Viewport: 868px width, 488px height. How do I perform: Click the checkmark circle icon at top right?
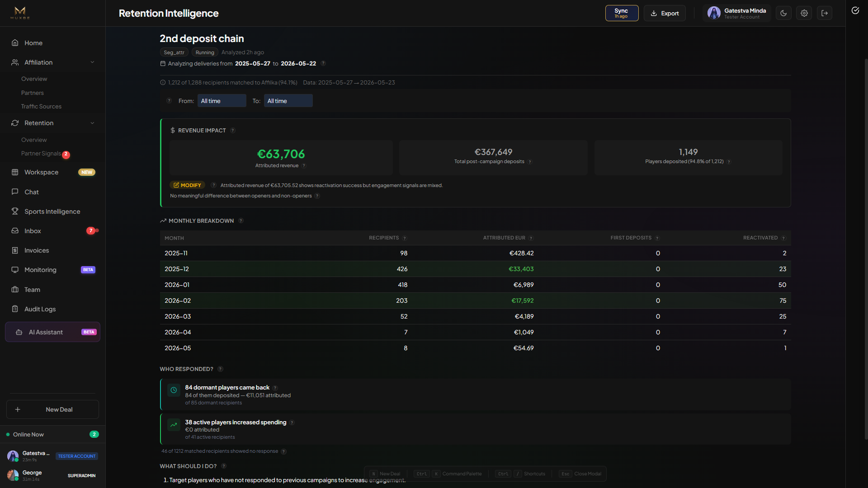tap(855, 10)
